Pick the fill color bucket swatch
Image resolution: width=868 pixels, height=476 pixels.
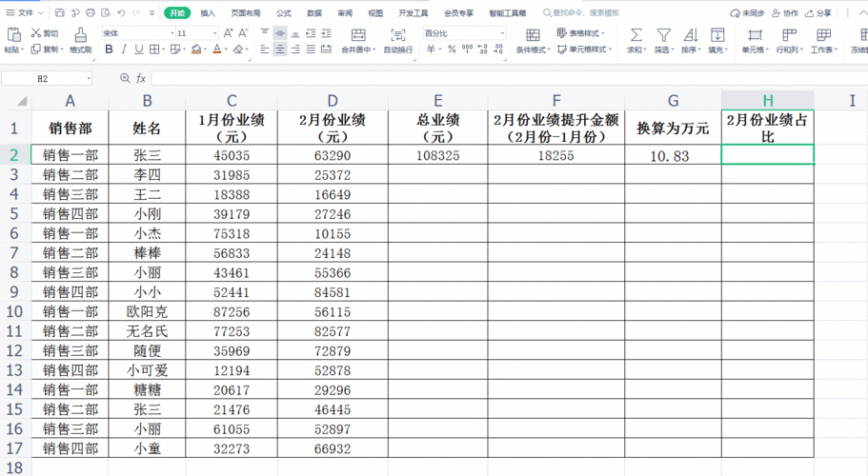pyautogui.click(x=196, y=50)
